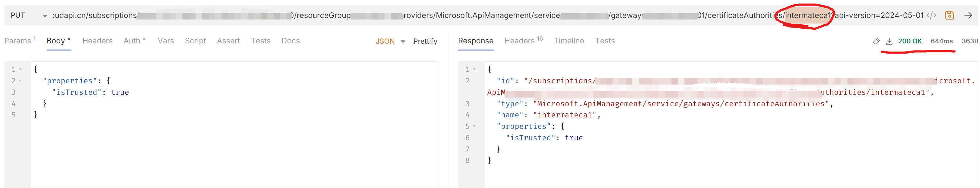Open the Generate Code icon in URL bar
980x188 pixels.
coord(931,15)
